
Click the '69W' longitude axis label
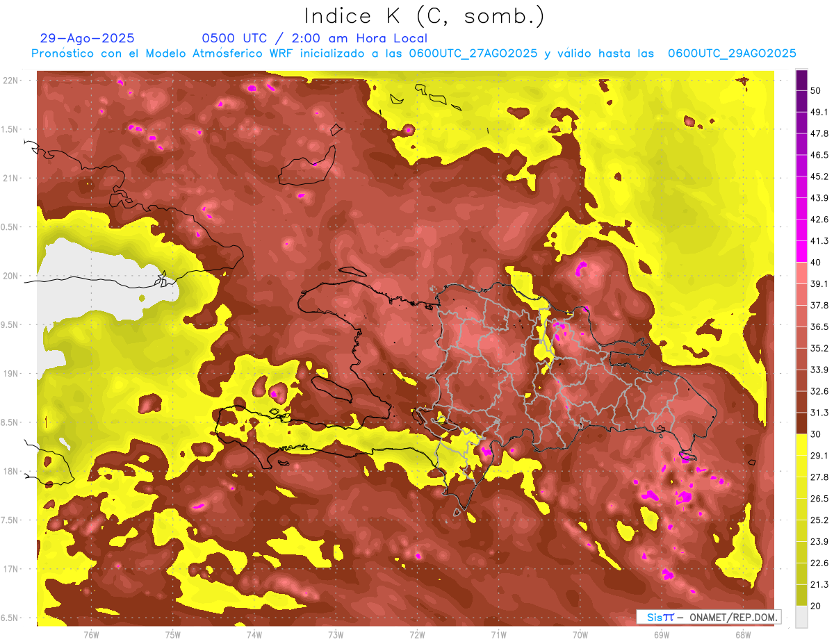(x=662, y=634)
